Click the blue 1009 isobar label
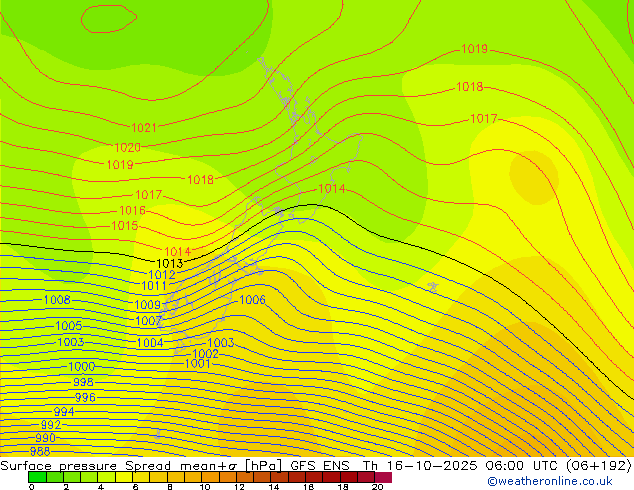 (x=148, y=305)
